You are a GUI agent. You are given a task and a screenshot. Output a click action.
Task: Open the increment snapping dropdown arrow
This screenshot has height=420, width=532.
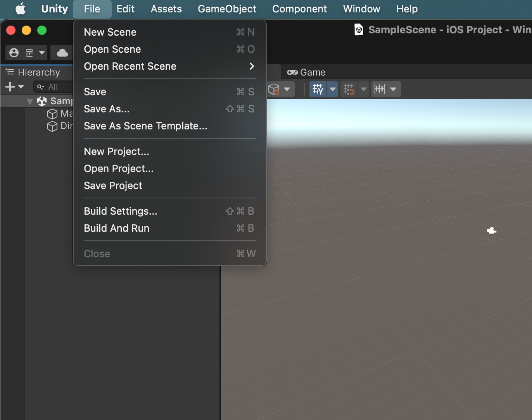coord(393,89)
